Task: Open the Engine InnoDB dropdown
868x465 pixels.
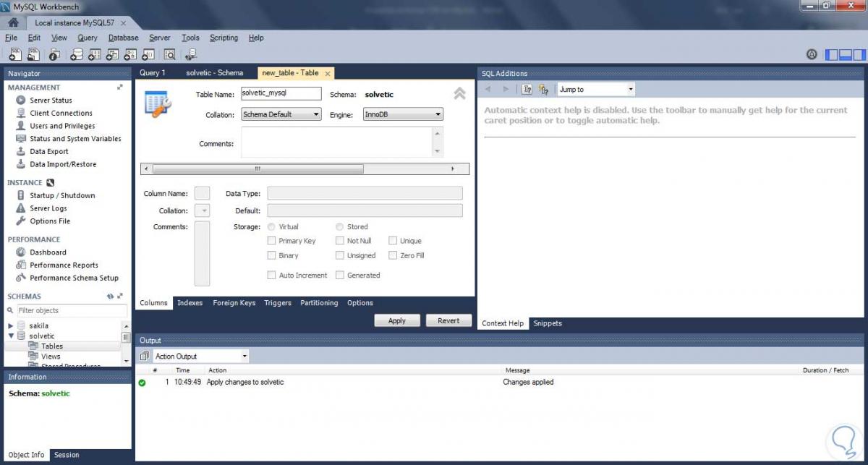Action: tap(403, 114)
